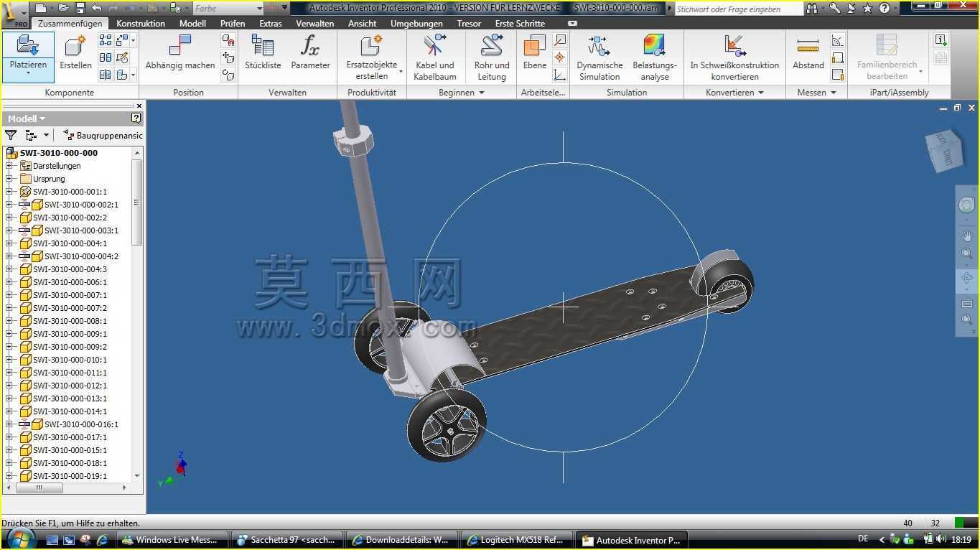Image resolution: width=980 pixels, height=550 pixels.
Task: Click the ViewCube in the viewport
Action: coord(945,150)
